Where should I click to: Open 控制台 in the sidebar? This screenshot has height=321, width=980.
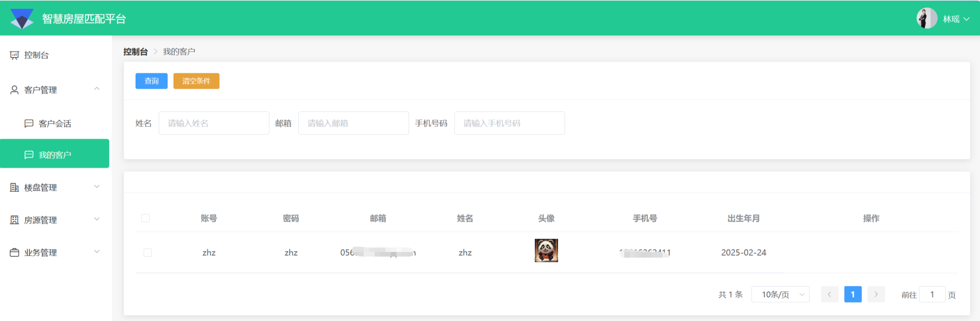(55, 55)
